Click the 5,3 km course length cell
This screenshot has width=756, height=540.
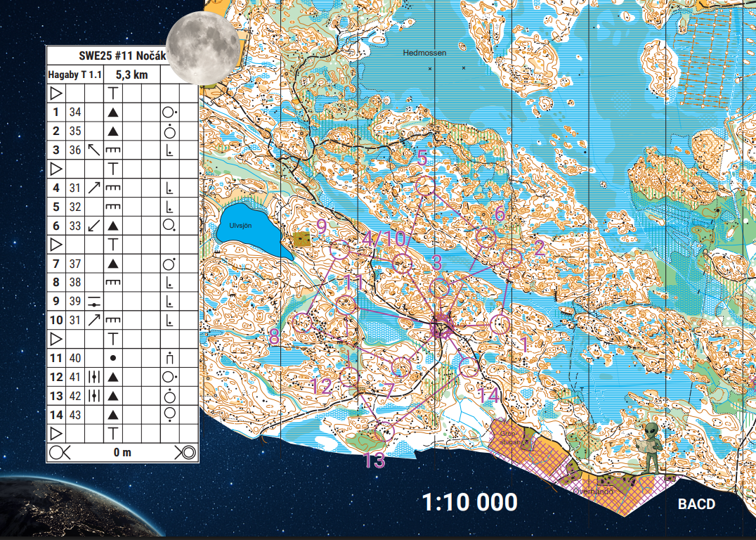pyautogui.click(x=134, y=75)
